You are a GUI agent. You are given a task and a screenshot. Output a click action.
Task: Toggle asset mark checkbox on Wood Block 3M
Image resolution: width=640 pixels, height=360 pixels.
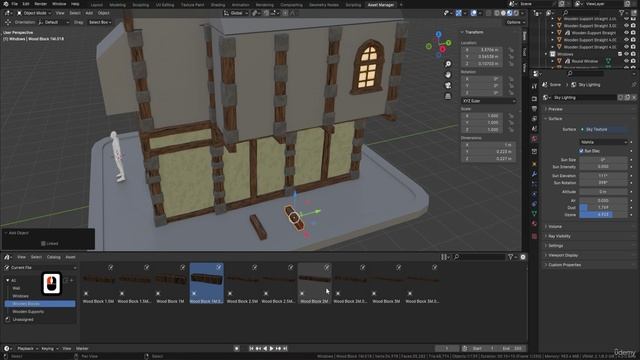pyautogui.click(x=399, y=267)
